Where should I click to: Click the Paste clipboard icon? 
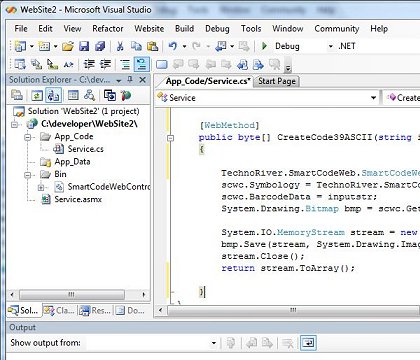tap(152, 46)
